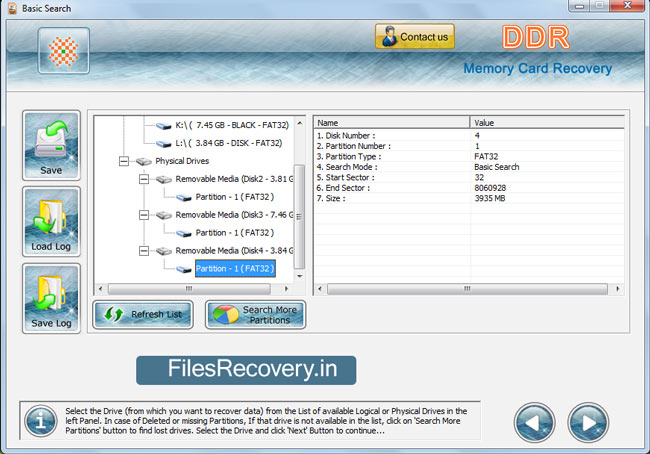Click the value '3935 MB'

click(x=490, y=198)
